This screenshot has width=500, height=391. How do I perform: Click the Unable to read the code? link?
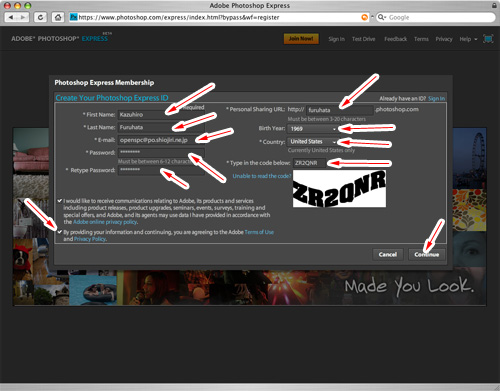pos(262,176)
